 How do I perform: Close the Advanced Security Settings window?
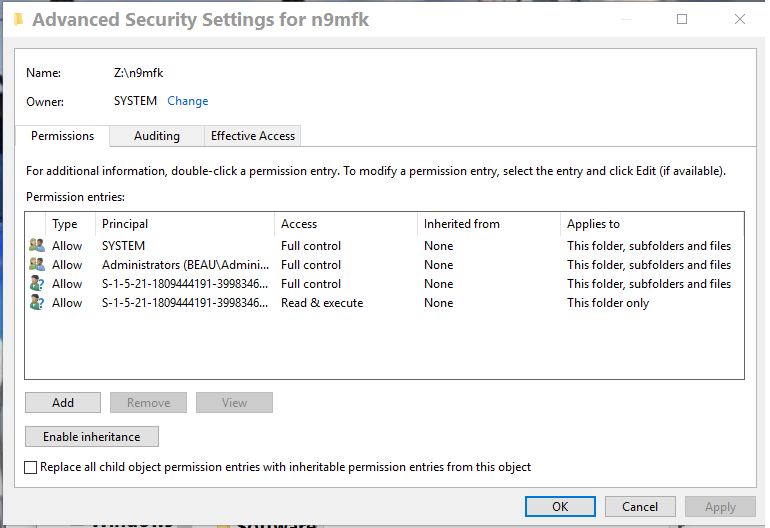tap(740, 19)
